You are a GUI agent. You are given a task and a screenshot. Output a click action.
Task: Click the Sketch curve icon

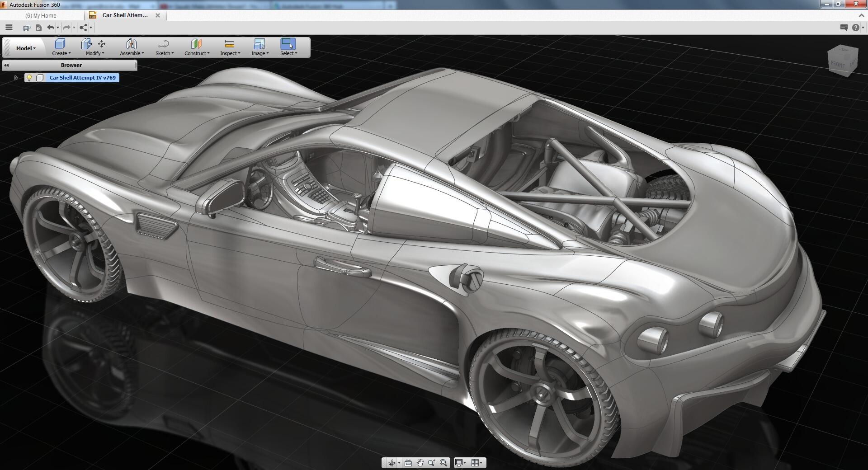[x=164, y=44]
